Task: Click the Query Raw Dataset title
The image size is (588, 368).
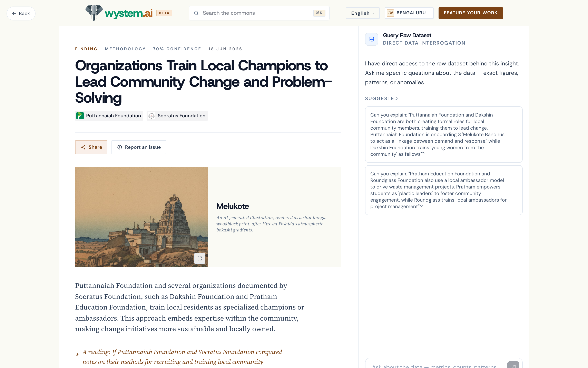Action: 407,35
